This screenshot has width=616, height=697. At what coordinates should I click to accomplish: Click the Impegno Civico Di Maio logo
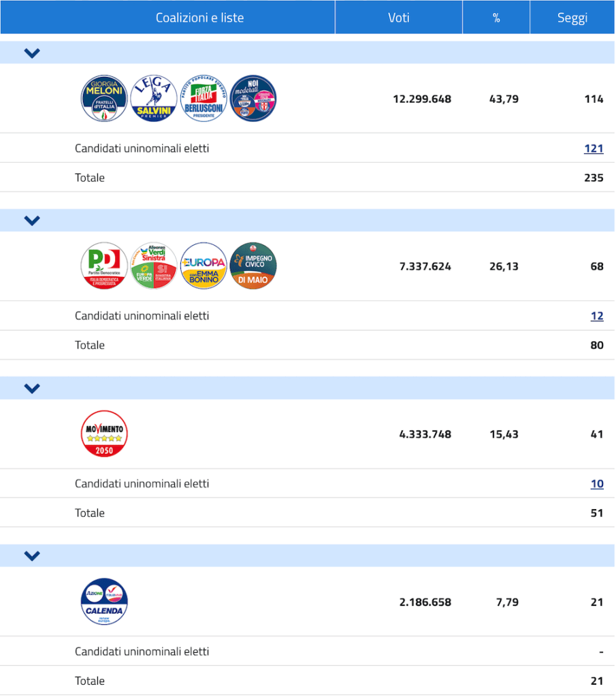(253, 266)
